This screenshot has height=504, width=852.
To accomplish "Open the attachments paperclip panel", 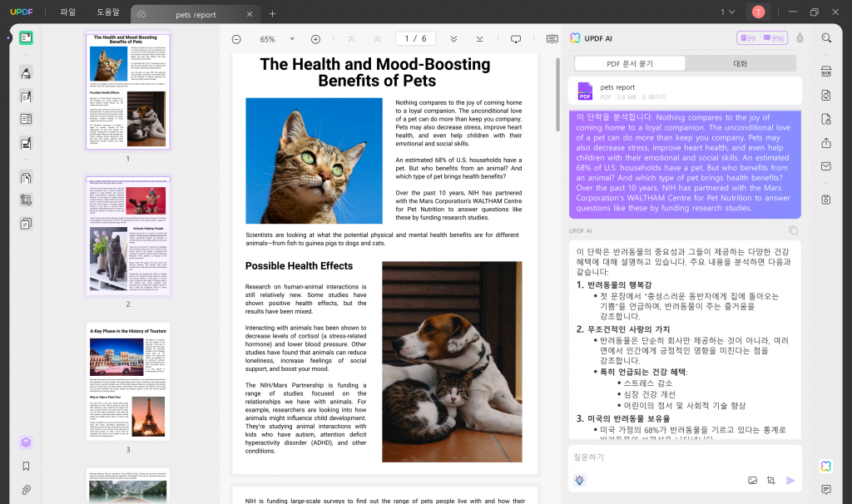I will point(26,490).
